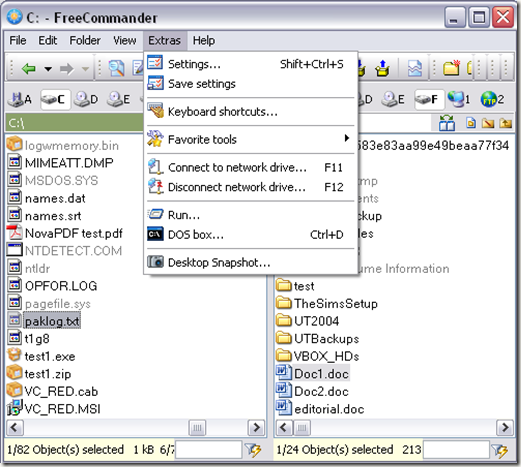Expand the Favorite tools submenu

pyautogui.click(x=251, y=139)
